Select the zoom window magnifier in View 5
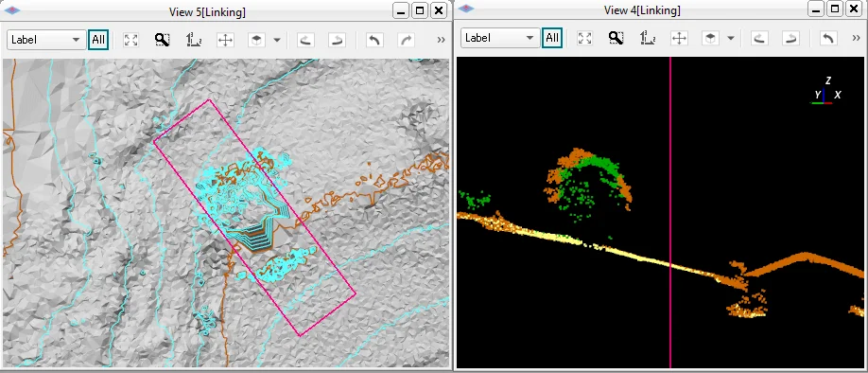Viewport: 868px width, 373px height. 163,40
